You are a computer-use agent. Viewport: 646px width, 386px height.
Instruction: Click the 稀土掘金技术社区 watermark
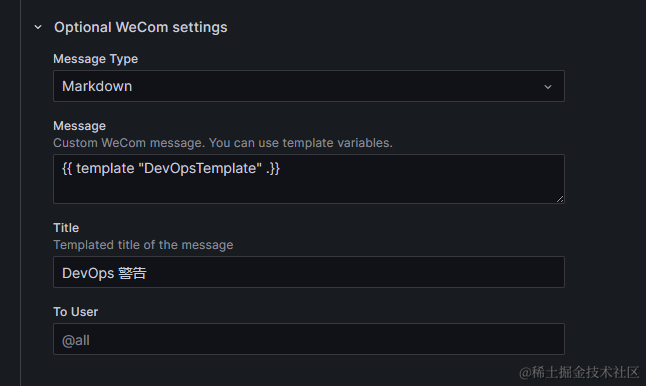coord(579,372)
